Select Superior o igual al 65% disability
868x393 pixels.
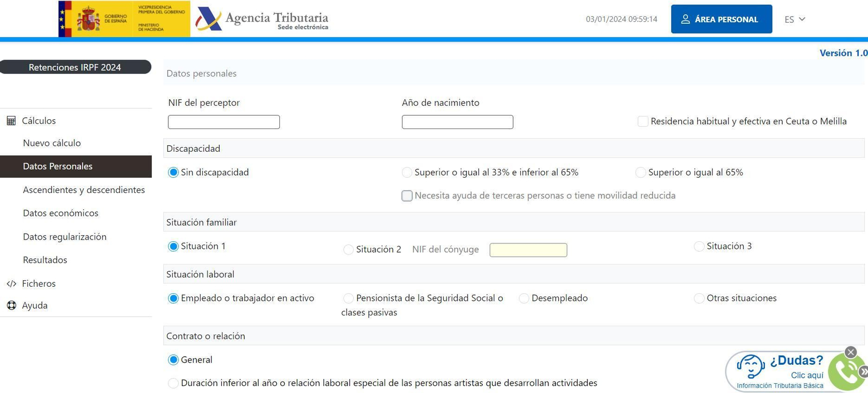tap(641, 172)
